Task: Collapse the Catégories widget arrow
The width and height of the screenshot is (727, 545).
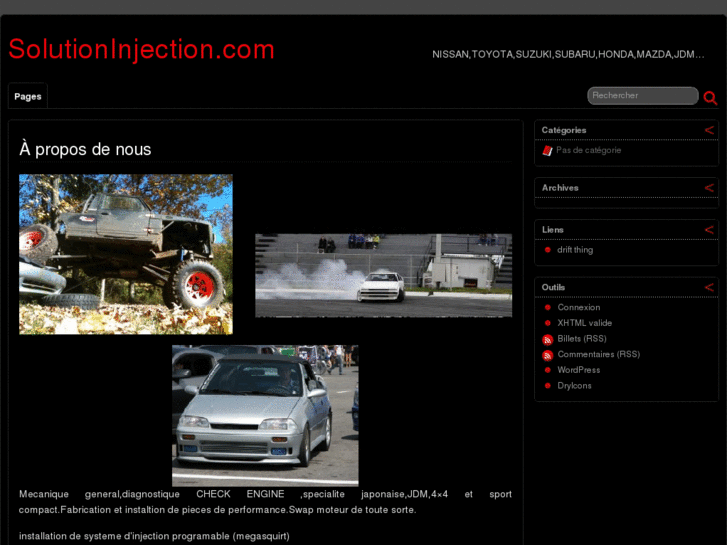Action: [709, 130]
